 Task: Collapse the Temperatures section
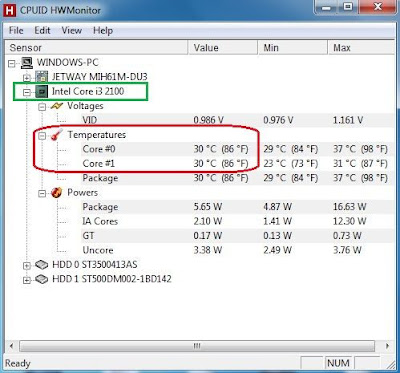tap(42, 136)
